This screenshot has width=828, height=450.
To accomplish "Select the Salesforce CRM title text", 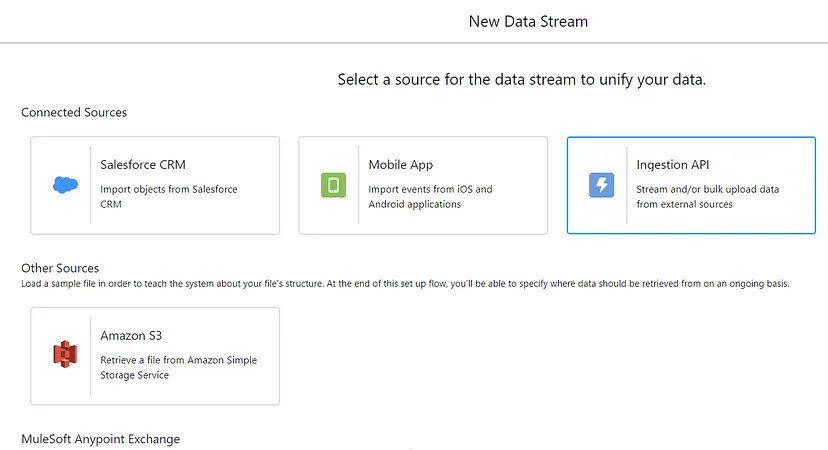I will pyautogui.click(x=143, y=165).
